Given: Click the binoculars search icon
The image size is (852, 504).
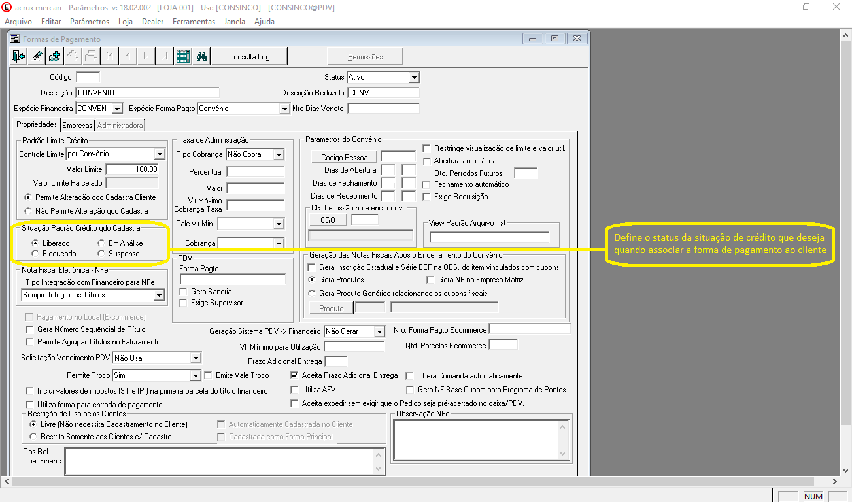Looking at the screenshot, I should pyautogui.click(x=201, y=56).
